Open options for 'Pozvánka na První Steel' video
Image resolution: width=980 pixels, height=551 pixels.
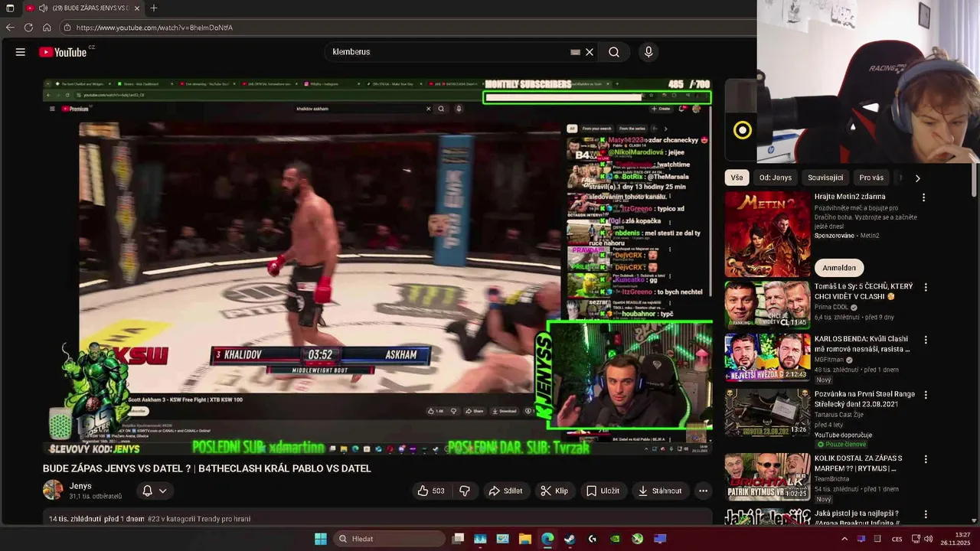coord(926,395)
